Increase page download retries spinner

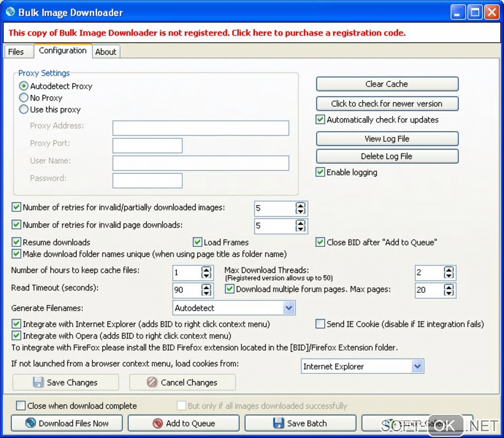click(x=300, y=223)
